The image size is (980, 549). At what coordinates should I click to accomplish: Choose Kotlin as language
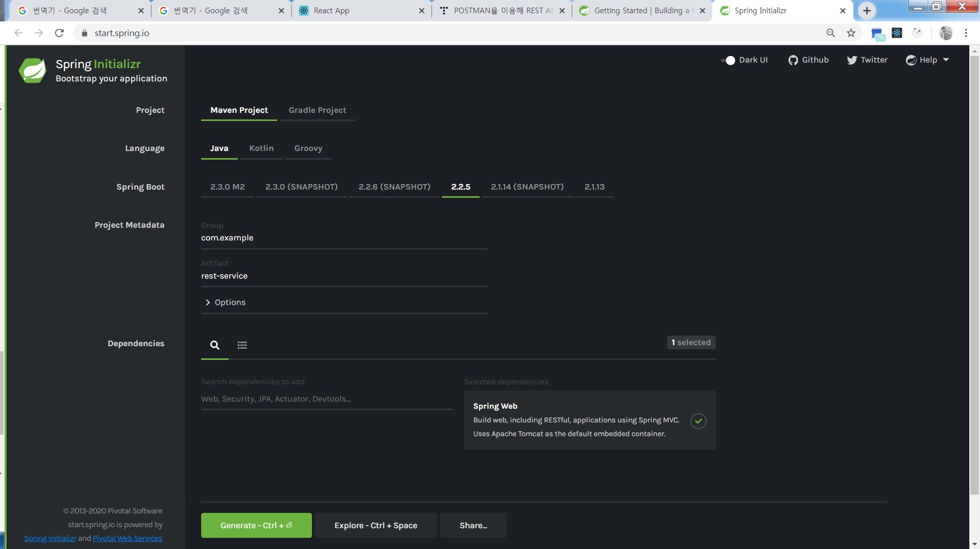[261, 148]
